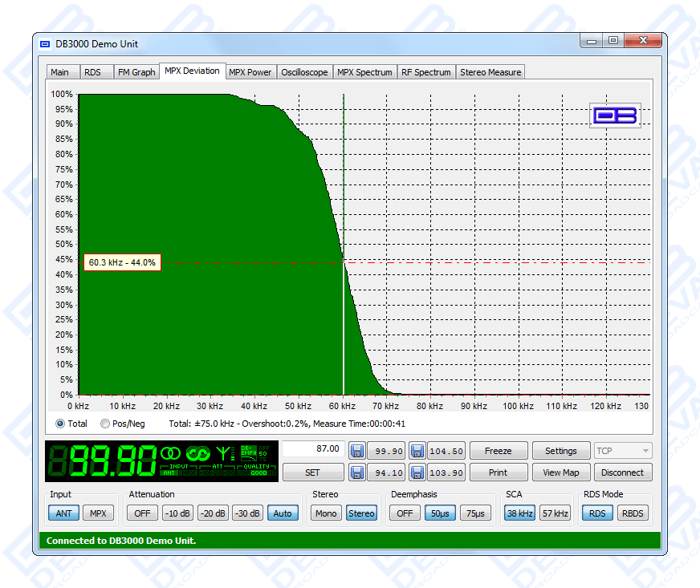
Task: Set attenuation to -20 dB
Action: (x=213, y=513)
